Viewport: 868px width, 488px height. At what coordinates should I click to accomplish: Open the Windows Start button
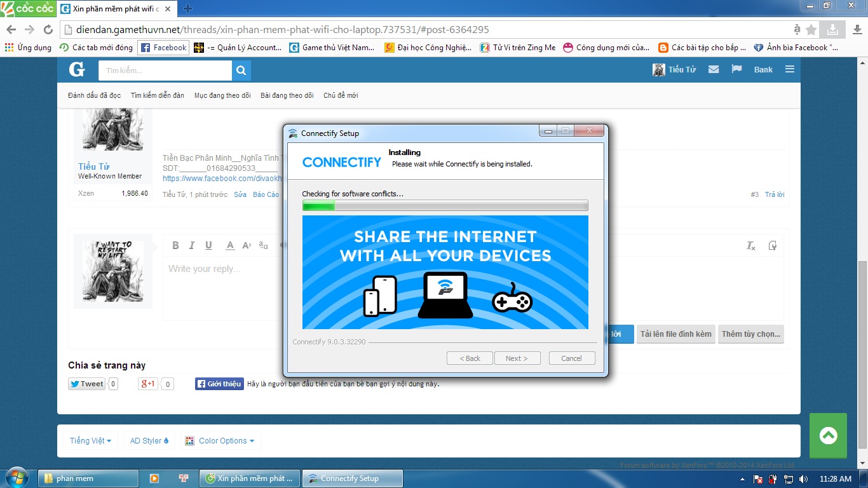click(x=16, y=478)
